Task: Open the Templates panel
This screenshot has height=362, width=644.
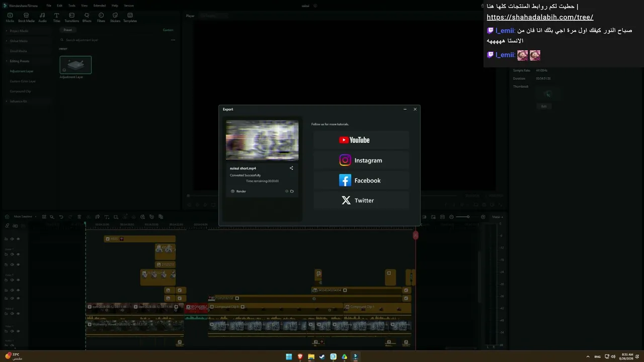Action: (130, 18)
